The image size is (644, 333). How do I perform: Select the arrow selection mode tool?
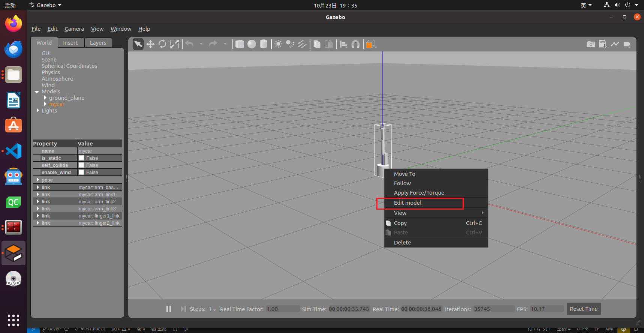click(x=138, y=44)
